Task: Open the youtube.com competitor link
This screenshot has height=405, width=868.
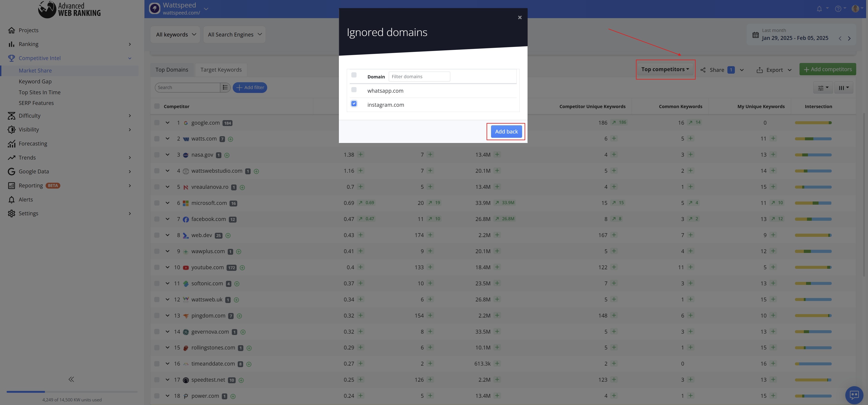Action: [208, 267]
